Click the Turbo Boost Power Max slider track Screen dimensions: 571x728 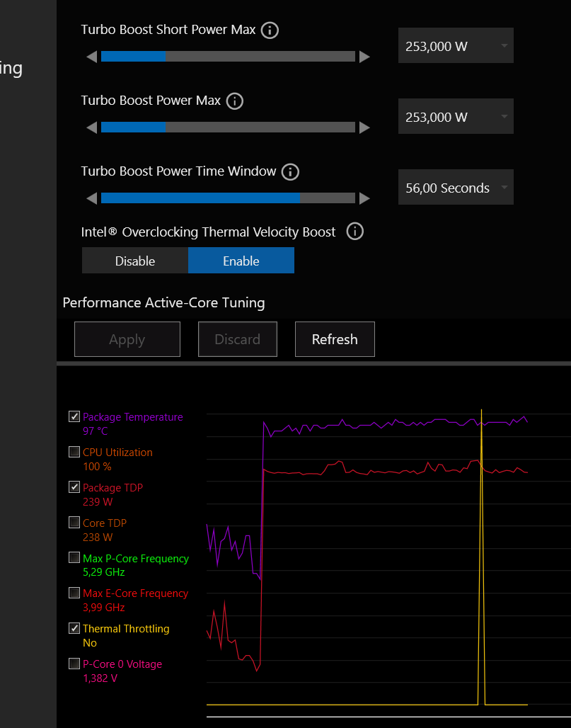[x=229, y=127]
